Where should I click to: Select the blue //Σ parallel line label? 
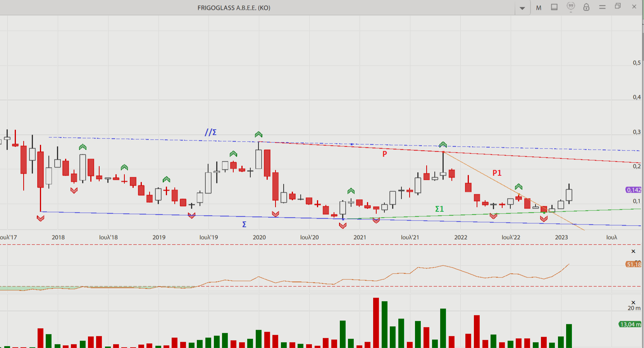tap(210, 132)
